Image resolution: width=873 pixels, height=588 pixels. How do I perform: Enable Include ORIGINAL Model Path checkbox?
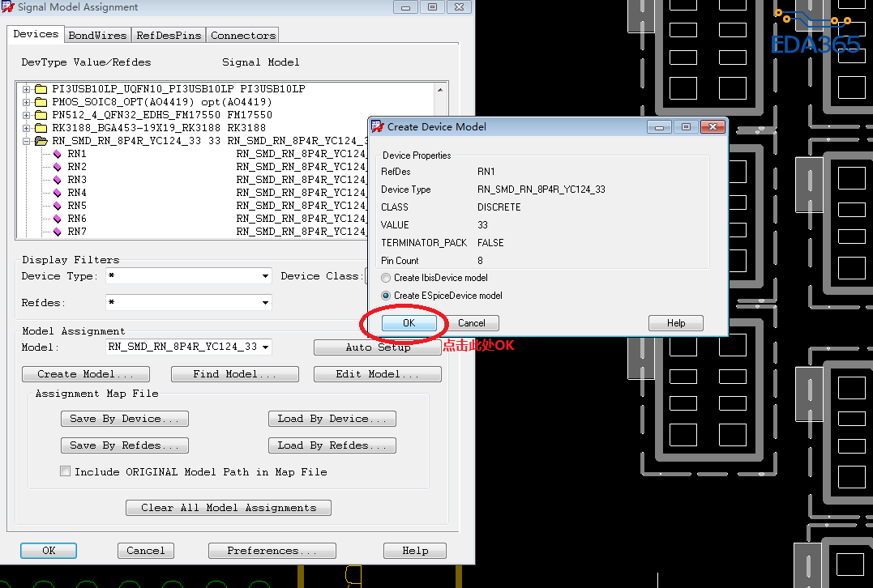click(65, 471)
